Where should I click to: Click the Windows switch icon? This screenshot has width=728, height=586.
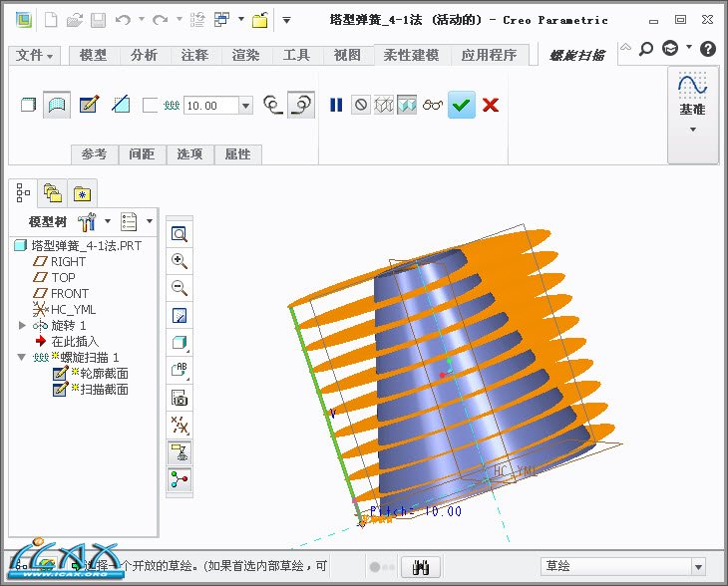coord(222,20)
